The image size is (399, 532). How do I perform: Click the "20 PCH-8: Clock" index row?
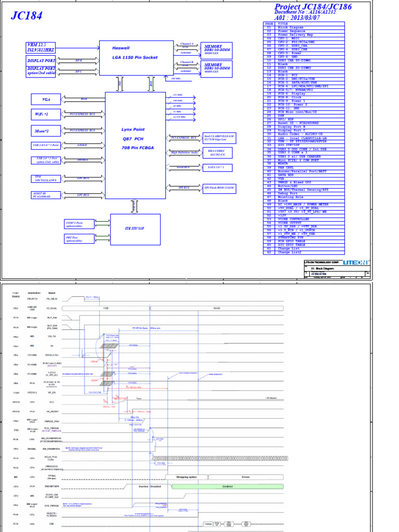point(304,97)
